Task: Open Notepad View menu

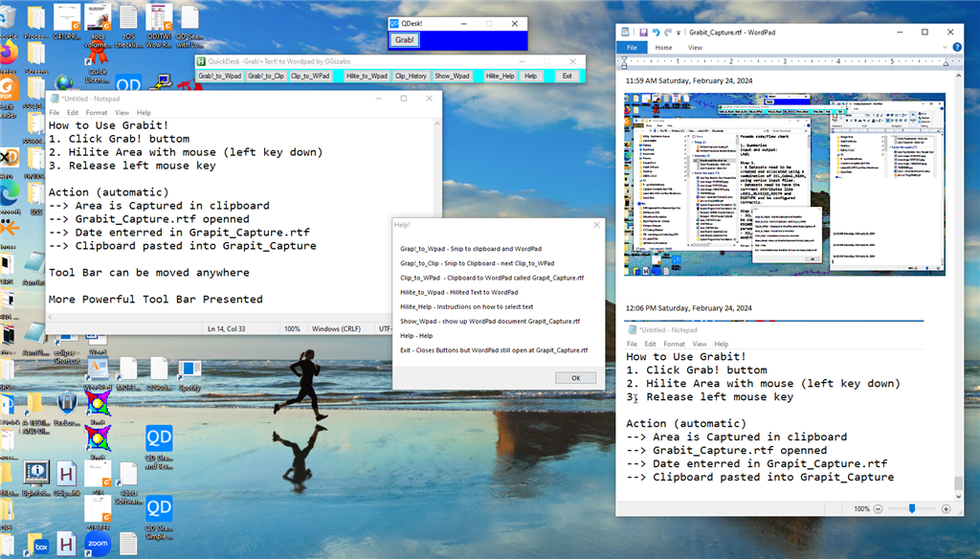Action: pyautogui.click(x=122, y=113)
